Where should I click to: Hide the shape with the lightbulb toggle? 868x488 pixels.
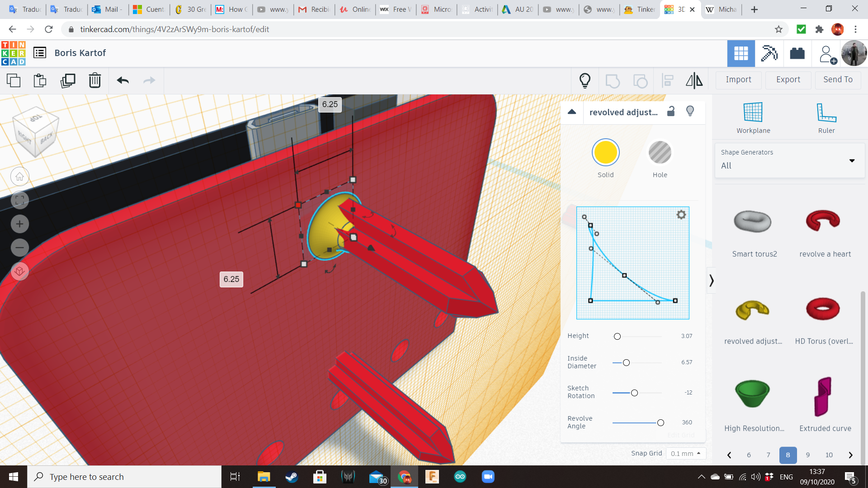pos(689,111)
